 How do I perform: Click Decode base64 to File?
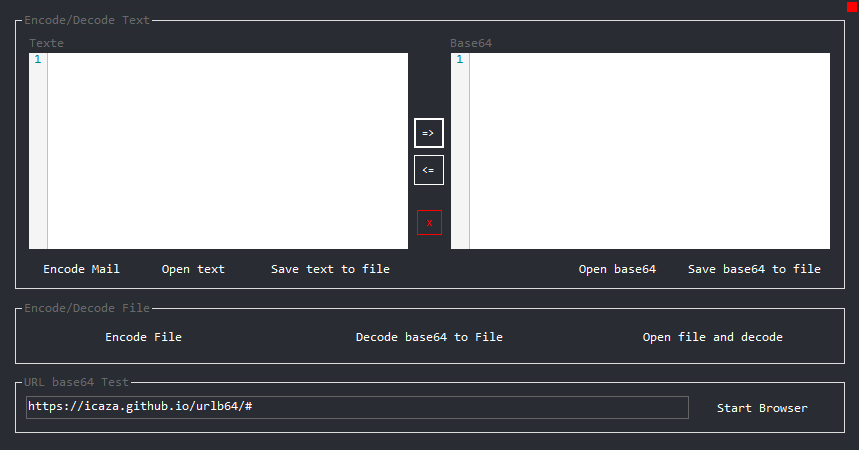pyautogui.click(x=429, y=337)
